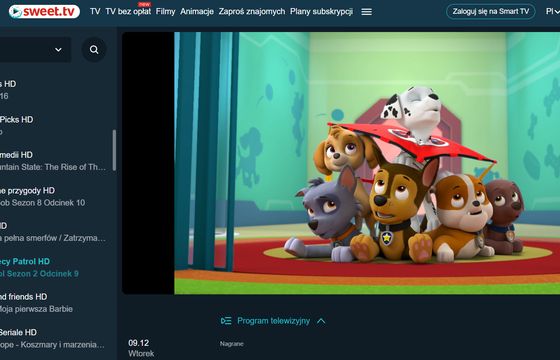This screenshot has width=560, height=360.
Task: Open the sweet.tv logo home link
Action: (x=44, y=11)
